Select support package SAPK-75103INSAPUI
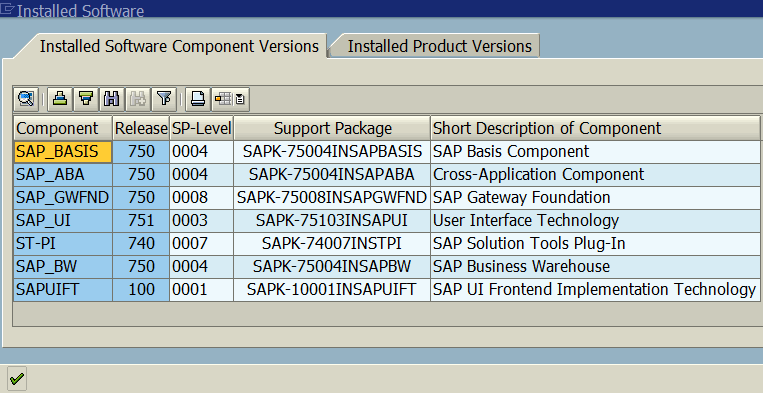 pos(332,220)
